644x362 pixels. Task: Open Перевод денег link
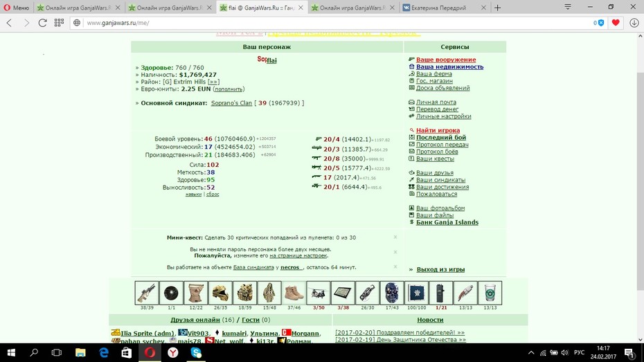point(438,109)
